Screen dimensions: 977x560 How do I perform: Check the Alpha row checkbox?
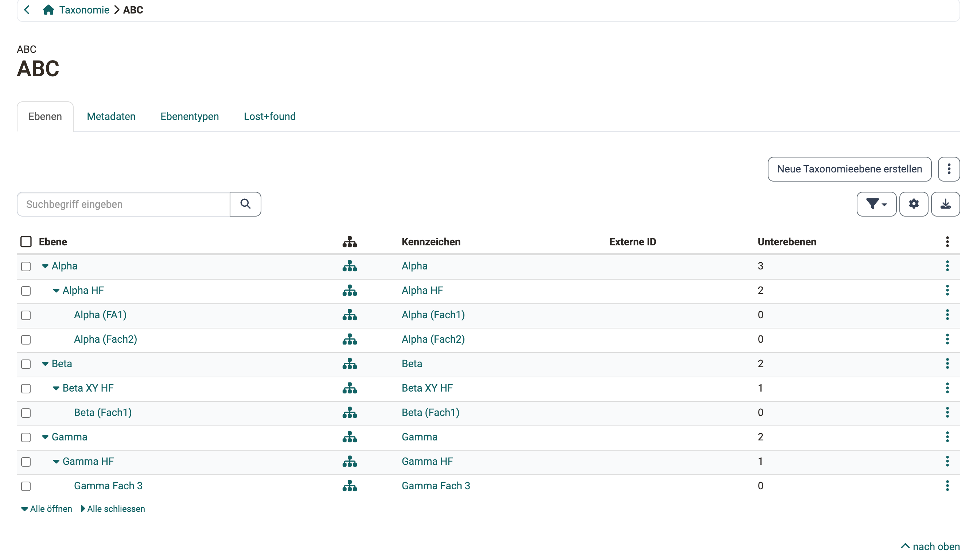click(x=26, y=267)
